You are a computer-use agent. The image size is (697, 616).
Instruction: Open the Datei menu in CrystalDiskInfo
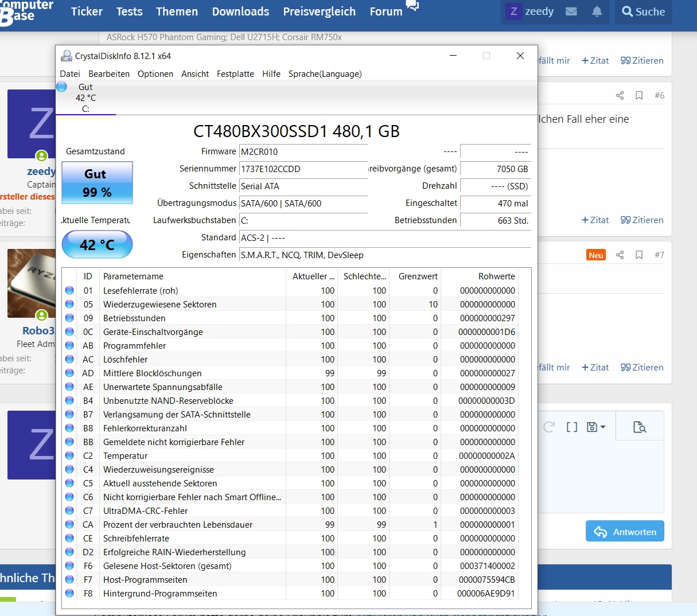(70, 74)
